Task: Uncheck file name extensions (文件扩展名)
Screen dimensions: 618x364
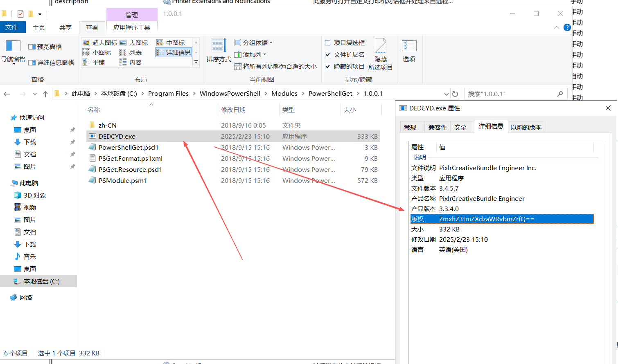Action: coord(345,54)
